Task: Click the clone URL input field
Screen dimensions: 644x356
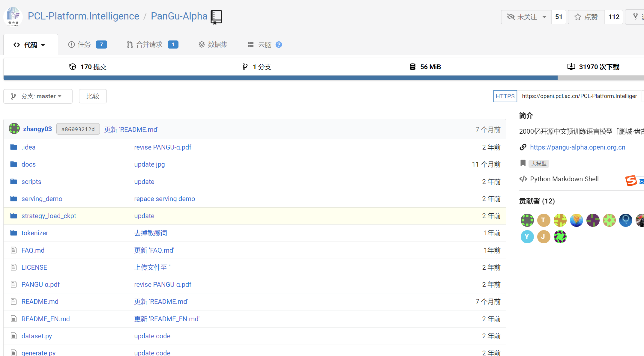Action: pos(579,96)
